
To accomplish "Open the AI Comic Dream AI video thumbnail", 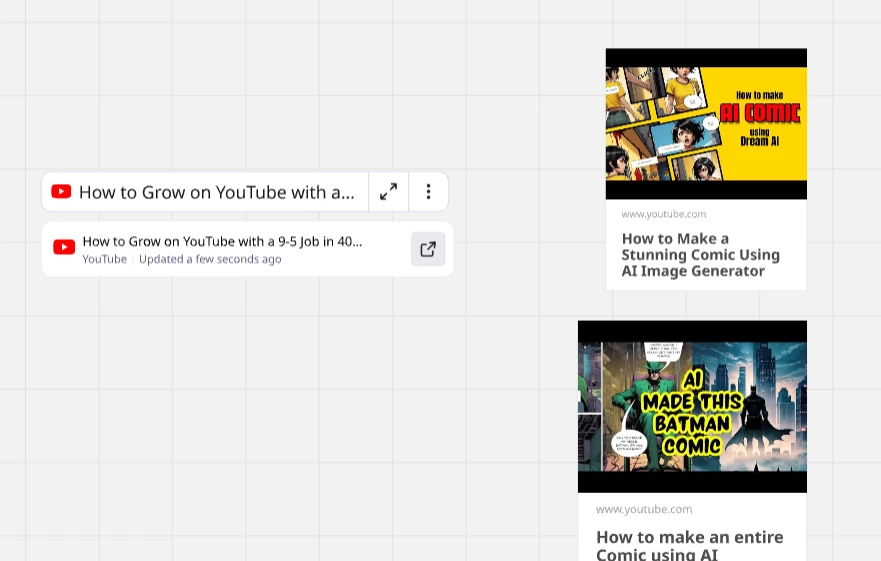I will pyautogui.click(x=706, y=124).
